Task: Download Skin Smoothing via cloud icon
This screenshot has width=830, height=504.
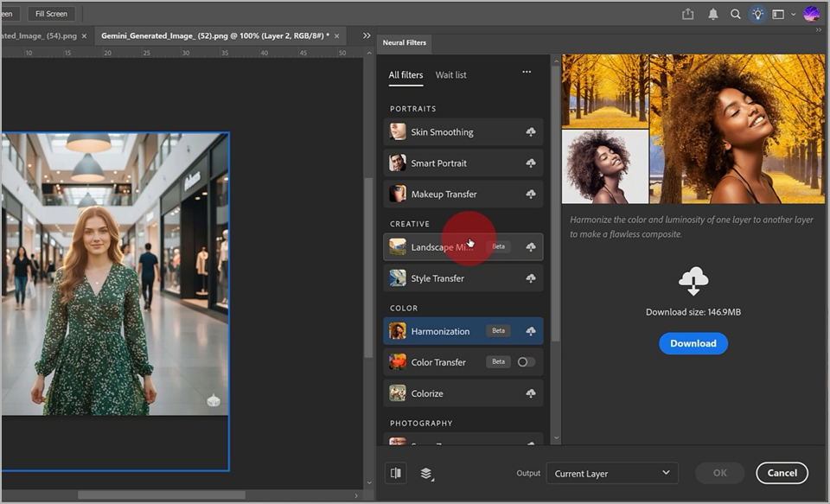Action: [x=530, y=131]
